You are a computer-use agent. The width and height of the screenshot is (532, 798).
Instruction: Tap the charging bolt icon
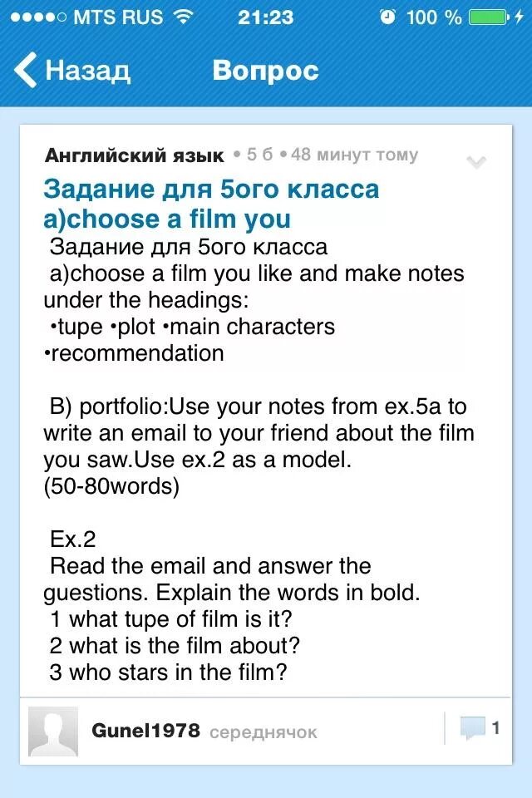(519, 17)
